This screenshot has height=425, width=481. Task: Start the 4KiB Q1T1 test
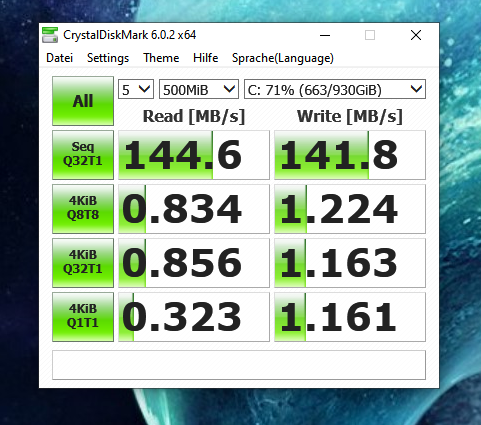[83, 317]
